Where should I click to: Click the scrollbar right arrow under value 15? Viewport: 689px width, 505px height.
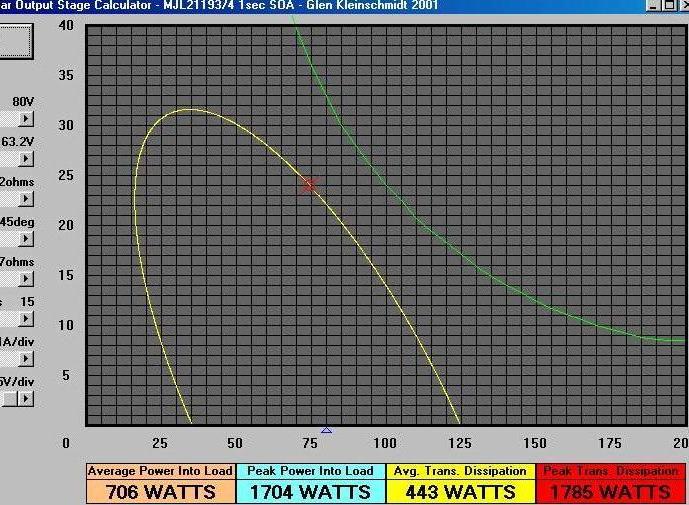click(x=26, y=319)
